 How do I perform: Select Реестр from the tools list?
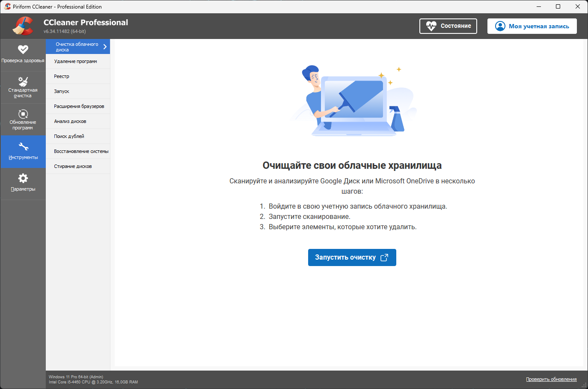coord(61,76)
